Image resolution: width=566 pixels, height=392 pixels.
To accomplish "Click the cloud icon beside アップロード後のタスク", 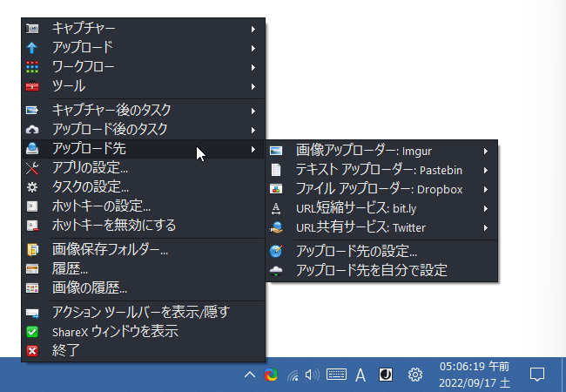I will [x=32, y=130].
